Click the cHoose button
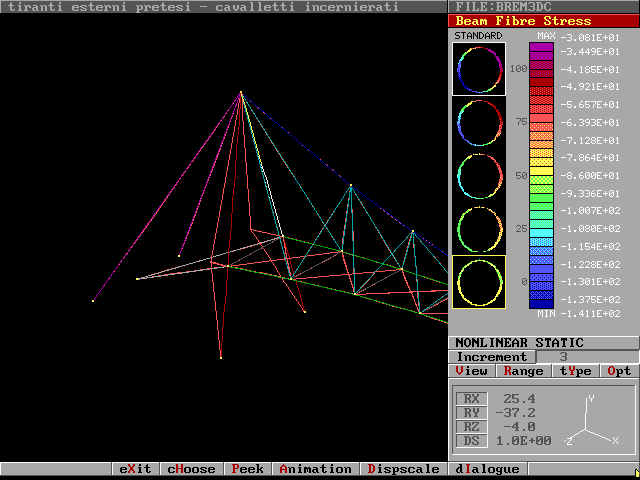 191,469
